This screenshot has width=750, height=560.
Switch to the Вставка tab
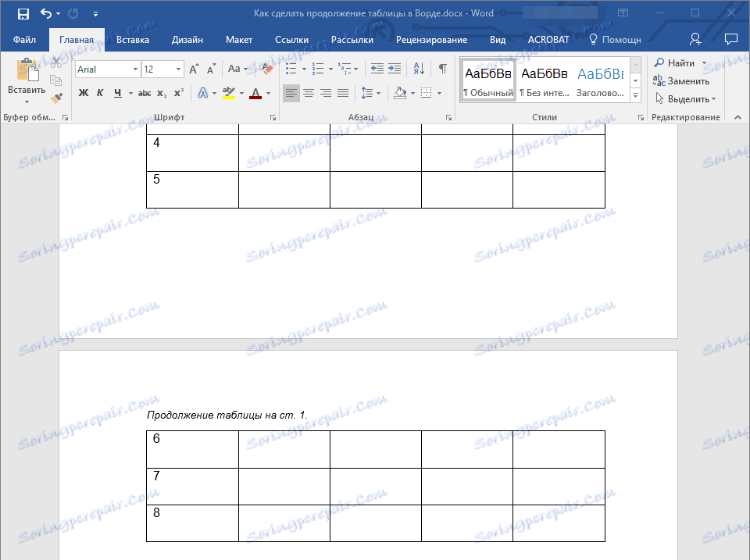pyautogui.click(x=133, y=40)
